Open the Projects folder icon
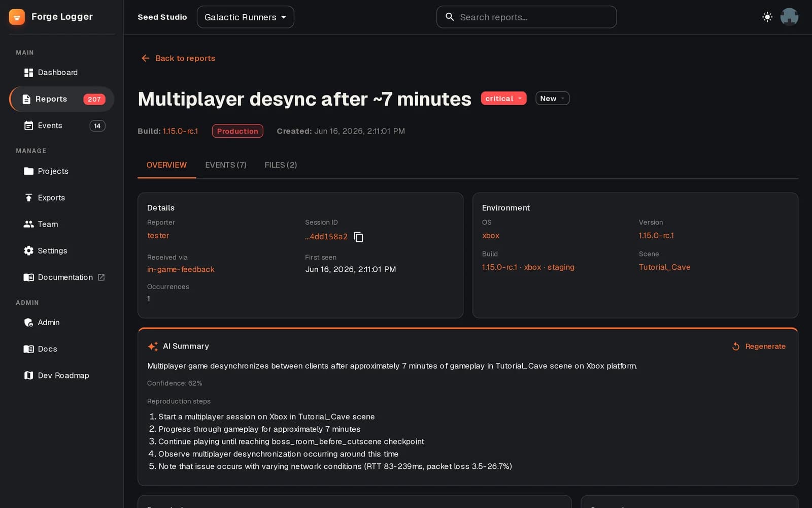 pos(28,171)
